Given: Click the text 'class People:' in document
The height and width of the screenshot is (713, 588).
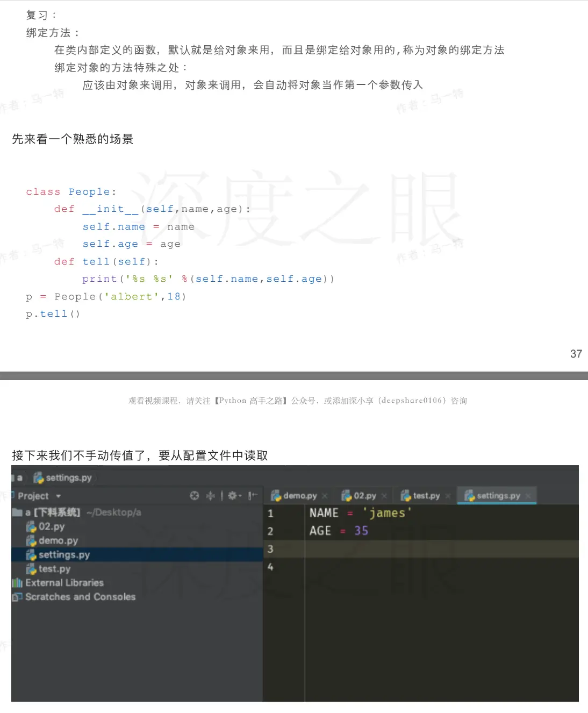Looking at the screenshot, I should pyautogui.click(x=71, y=192).
